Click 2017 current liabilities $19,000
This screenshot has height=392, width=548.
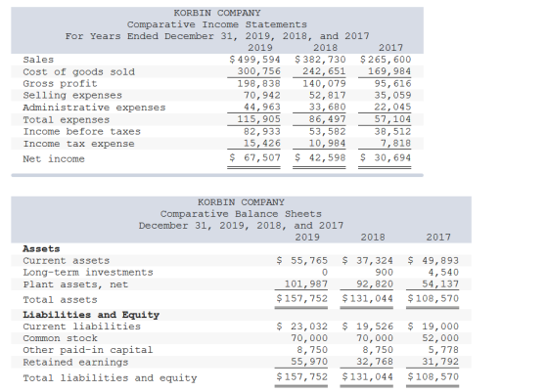coord(433,327)
